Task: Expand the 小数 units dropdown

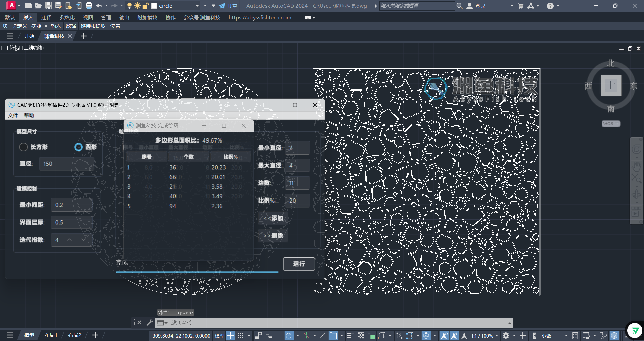Action: point(566,335)
